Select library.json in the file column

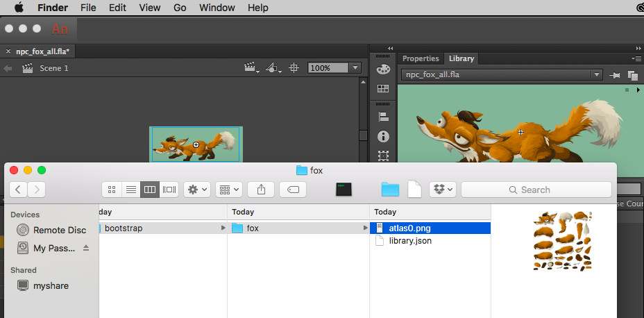[409, 241]
